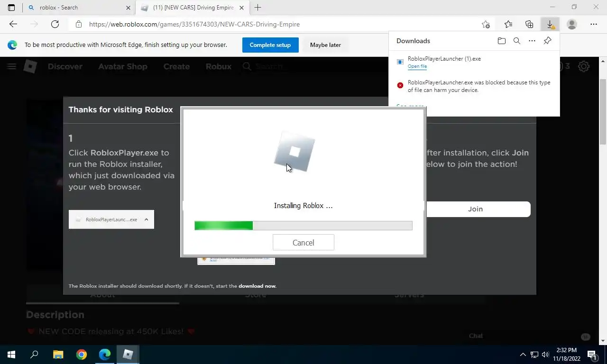Image resolution: width=607 pixels, height=364 pixels.
Task: Cancel the Roblox installation
Action: [303, 243]
